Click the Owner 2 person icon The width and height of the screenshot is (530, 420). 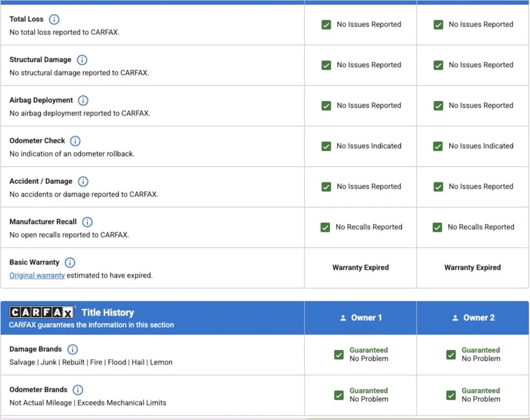tap(455, 318)
